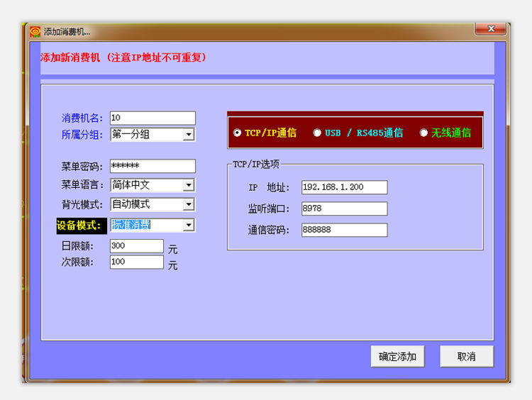Expand the 背光模式 combo box
Image resolution: width=532 pixels, height=400 pixels.
click(x=189, y=204)
